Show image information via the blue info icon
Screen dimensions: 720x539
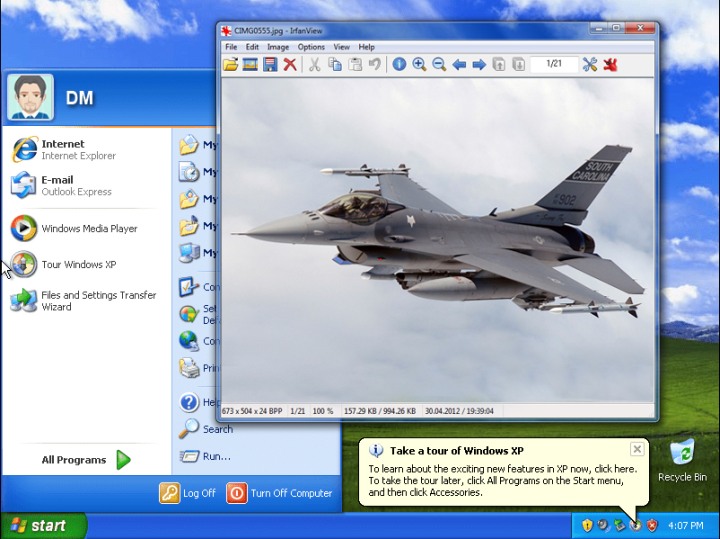pos(399,64)
